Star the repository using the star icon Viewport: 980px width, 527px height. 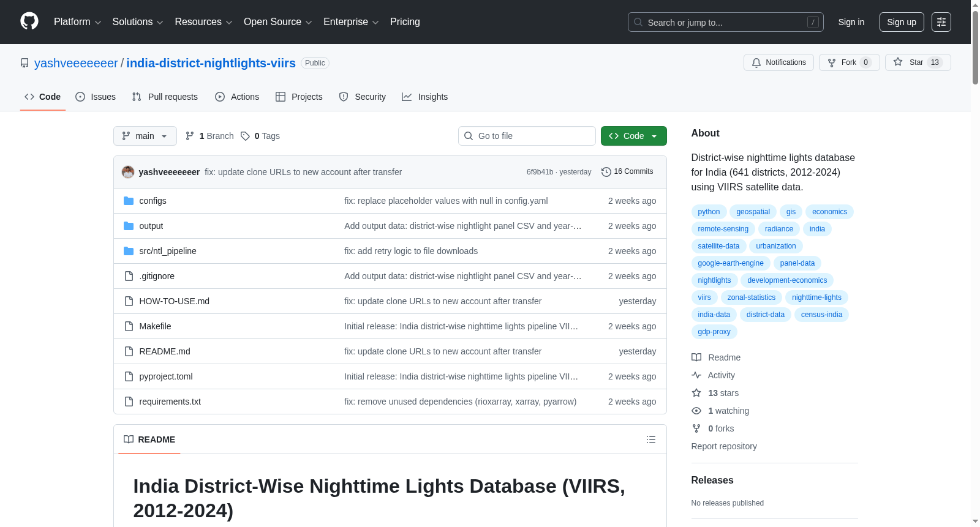point(898,62)
